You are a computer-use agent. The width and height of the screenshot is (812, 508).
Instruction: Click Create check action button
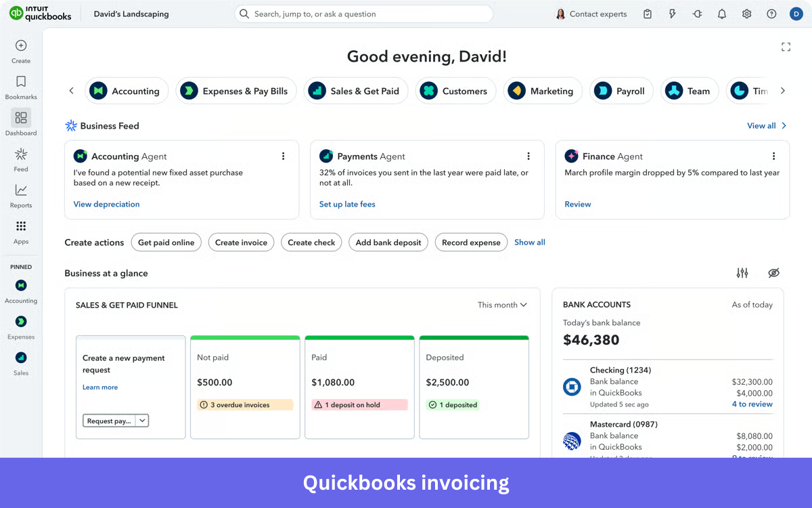tap(311, 242)
